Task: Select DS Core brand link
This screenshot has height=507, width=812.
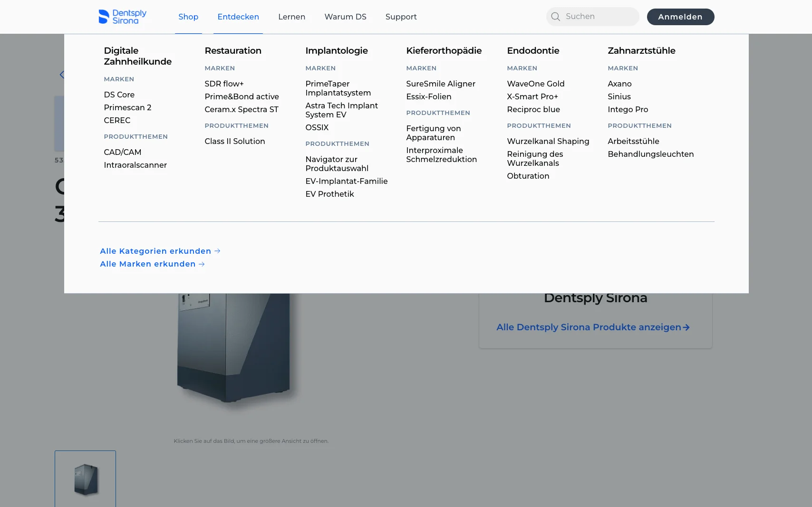Action: coord(119,95)
